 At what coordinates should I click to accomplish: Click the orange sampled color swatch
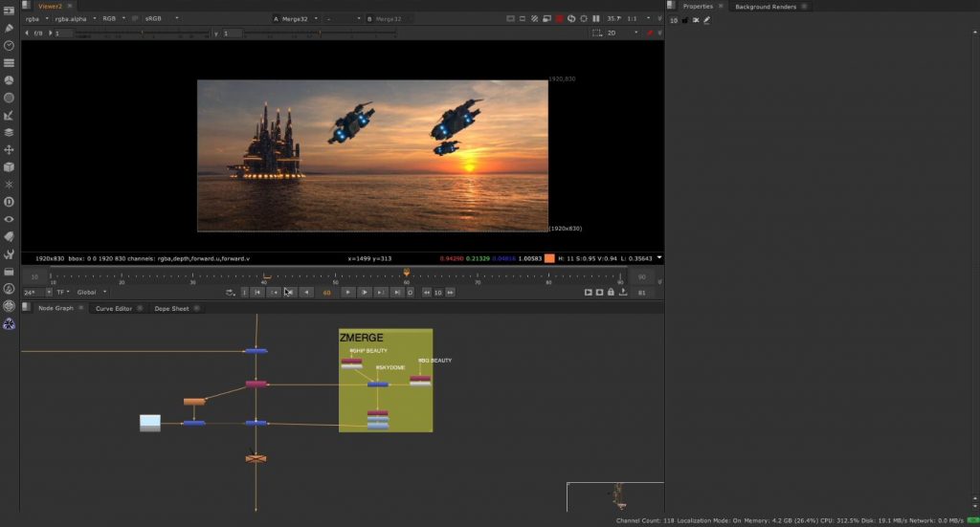click(549, 258)
